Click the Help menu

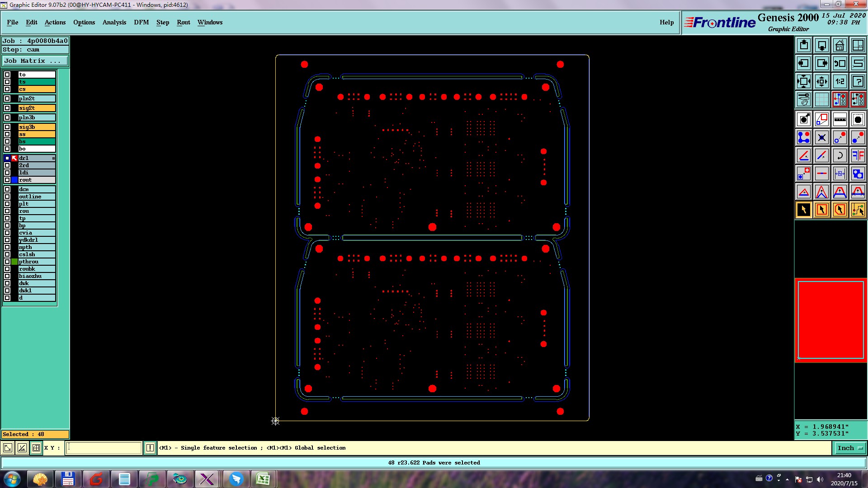667,22
